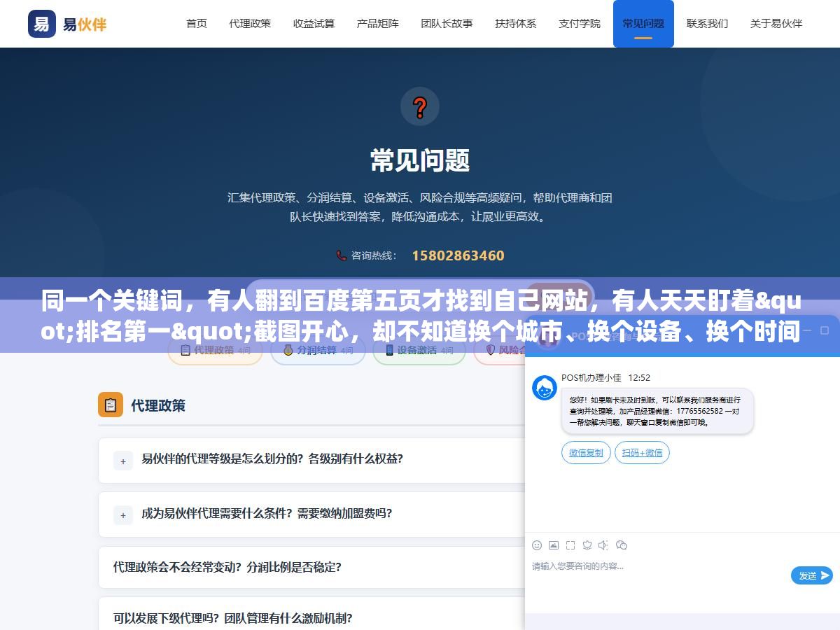The height and width of the screenshot is (630, 840).
Task: Open the rating icon in chat toolbar
Action: pos(587,545)
